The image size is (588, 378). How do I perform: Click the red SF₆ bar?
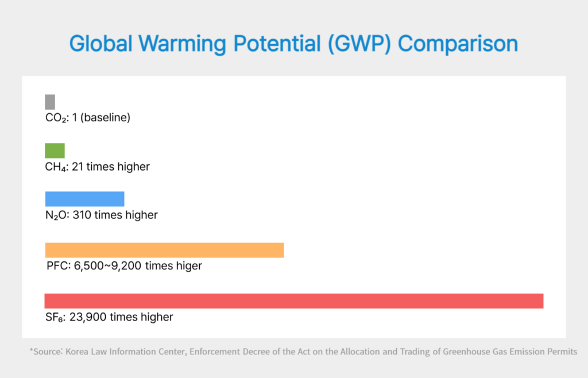coord(294,300)
